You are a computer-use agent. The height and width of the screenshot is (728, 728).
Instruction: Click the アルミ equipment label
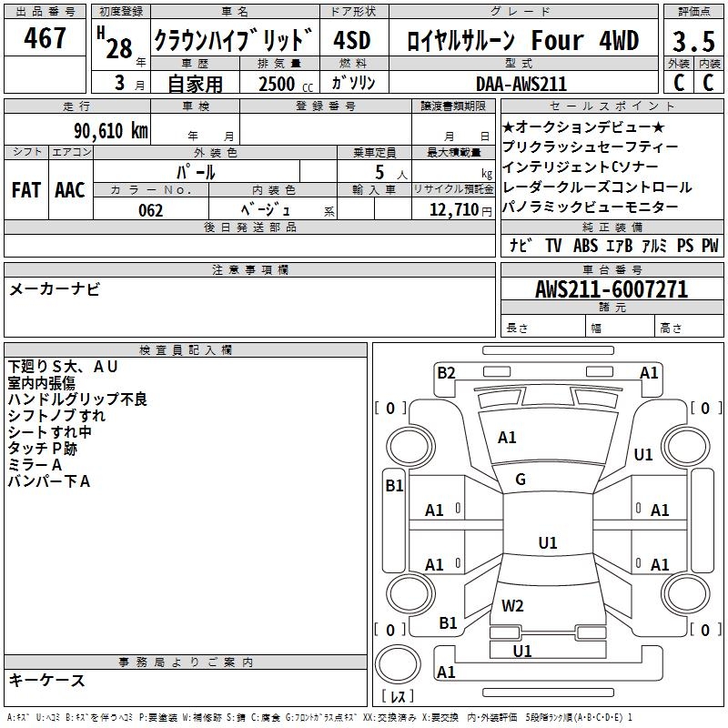click(654, 246)
